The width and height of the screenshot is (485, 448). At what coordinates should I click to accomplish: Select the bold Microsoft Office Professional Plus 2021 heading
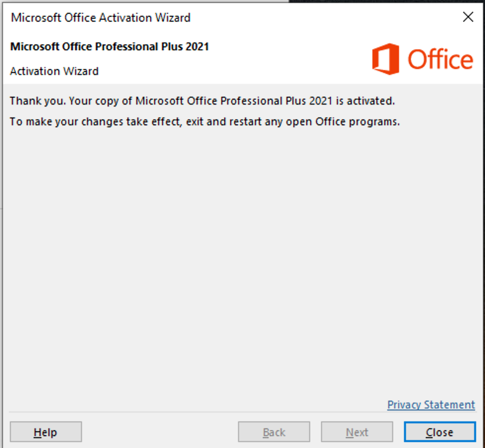point(109,47)
